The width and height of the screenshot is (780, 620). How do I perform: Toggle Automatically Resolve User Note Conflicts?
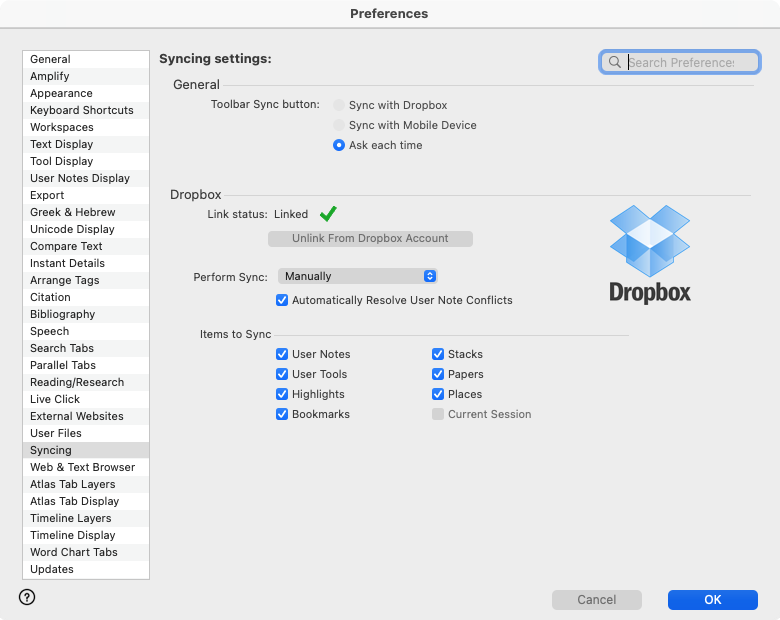click(x=282, y=300)
